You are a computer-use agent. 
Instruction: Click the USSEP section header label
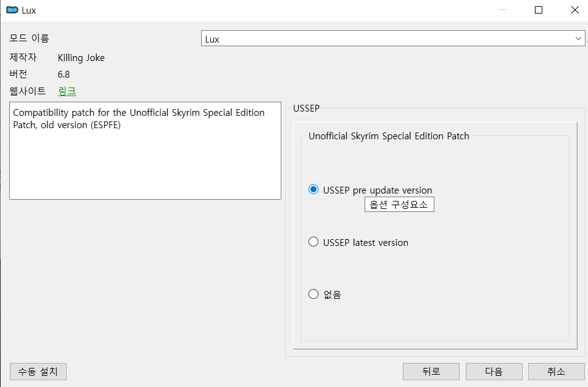307,108
